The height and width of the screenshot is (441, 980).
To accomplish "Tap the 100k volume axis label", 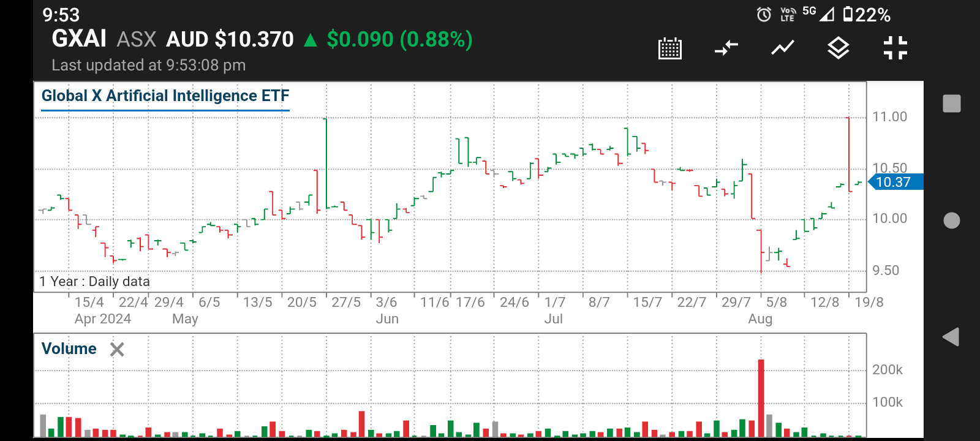I will (888, 402).
